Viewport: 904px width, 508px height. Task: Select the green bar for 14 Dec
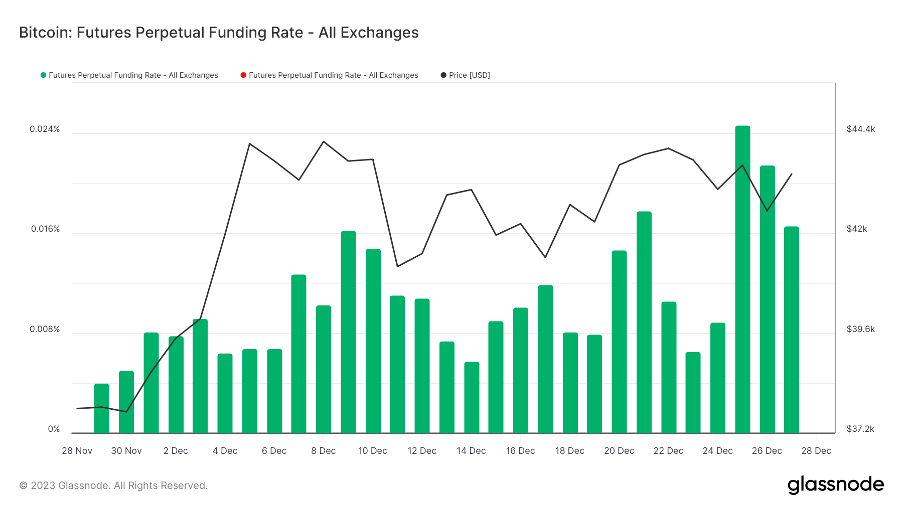472,397
